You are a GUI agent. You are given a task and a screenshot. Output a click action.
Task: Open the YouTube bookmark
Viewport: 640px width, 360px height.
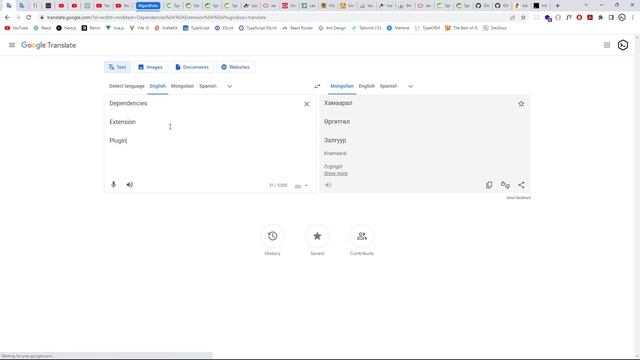(x=16, y=28)
